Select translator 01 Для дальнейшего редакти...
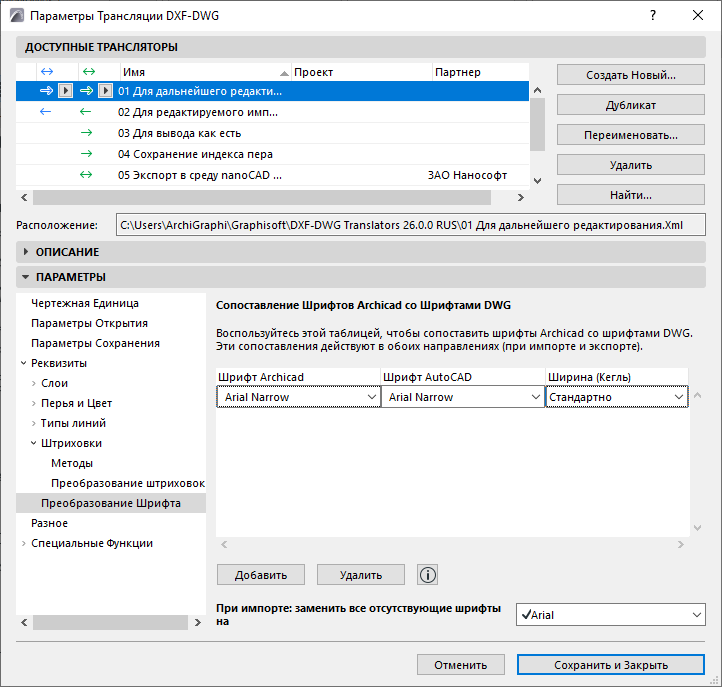The image size is (722, 687). (272, 91)
